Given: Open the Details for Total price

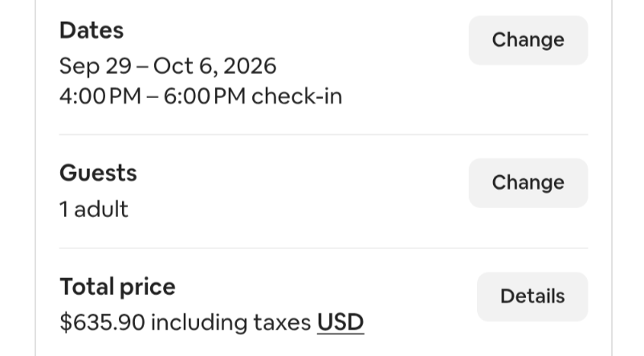Looking at the screenshot, I should 532,297.
